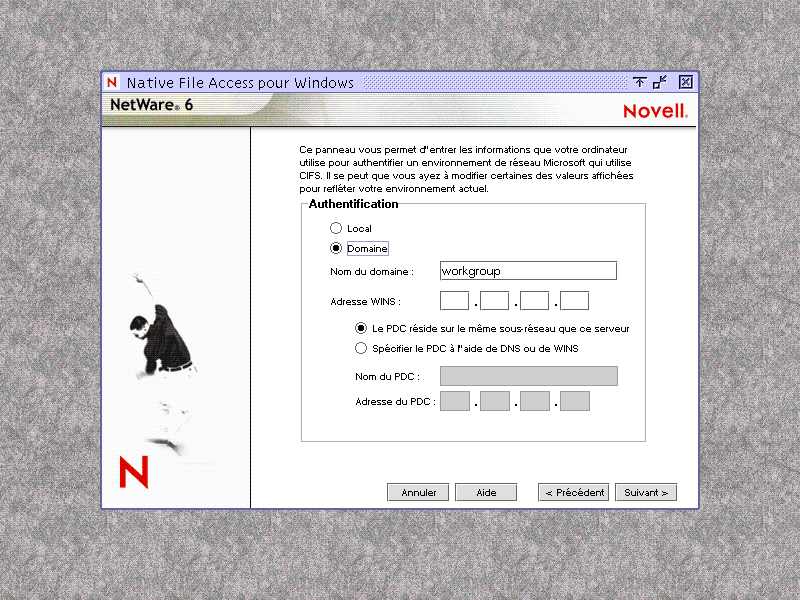Click the shrink window icon in title bar

[x=660, y=82]
